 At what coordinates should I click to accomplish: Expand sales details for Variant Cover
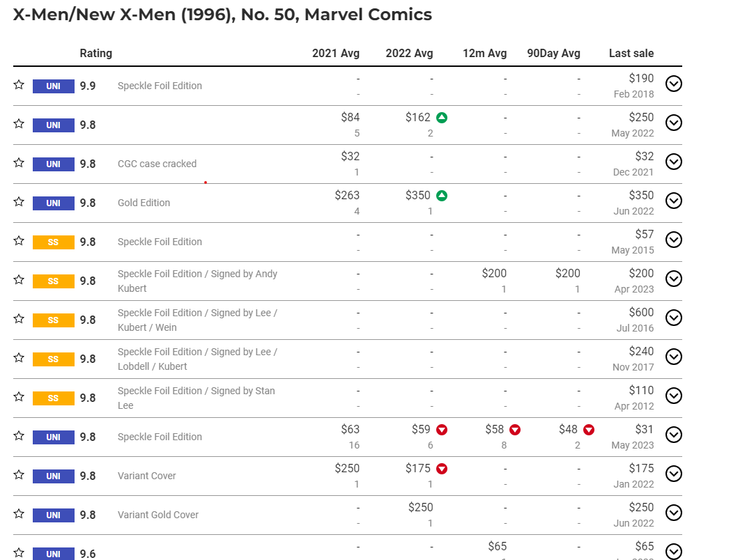click(x=673, y=474)
